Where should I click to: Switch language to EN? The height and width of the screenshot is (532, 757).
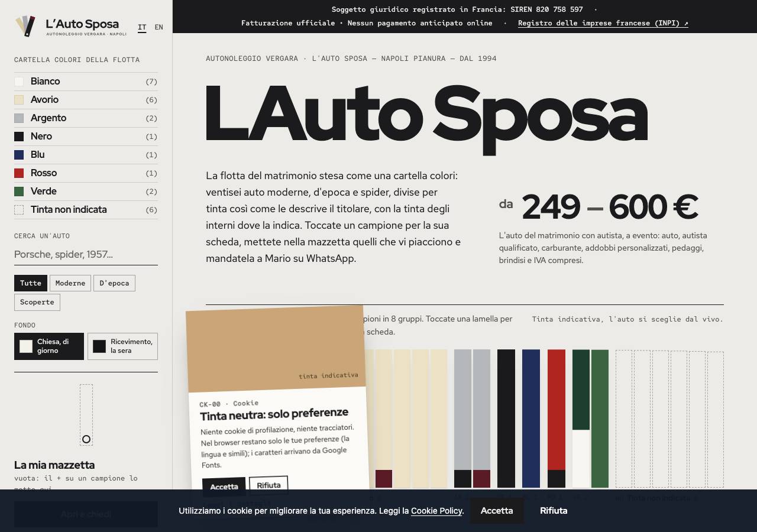pos(158,27)
